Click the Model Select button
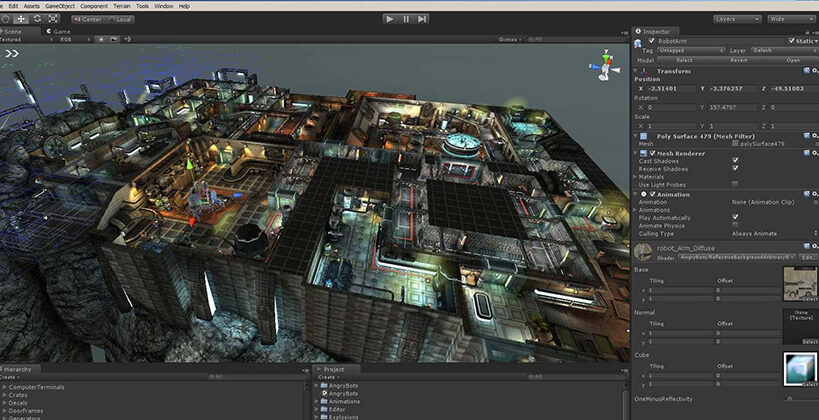Image resolution: width=819 pixels, height=420 pixels. click(x=684, y=60)
